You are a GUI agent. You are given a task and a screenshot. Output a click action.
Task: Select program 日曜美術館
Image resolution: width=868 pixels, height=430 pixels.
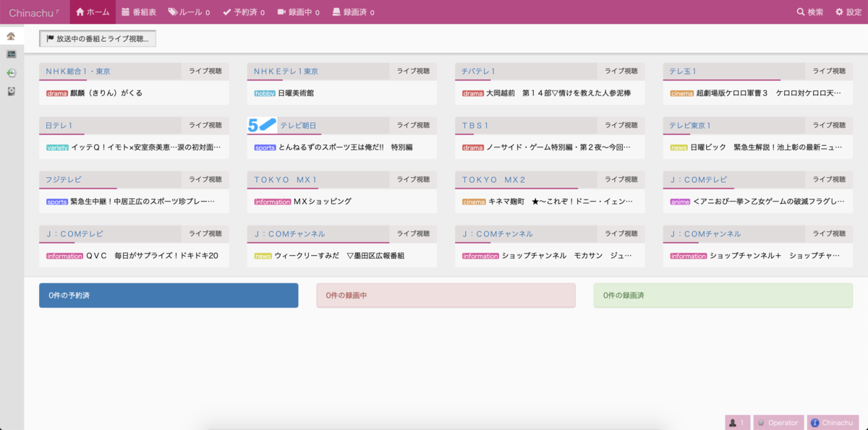click(x=296, y=93)
